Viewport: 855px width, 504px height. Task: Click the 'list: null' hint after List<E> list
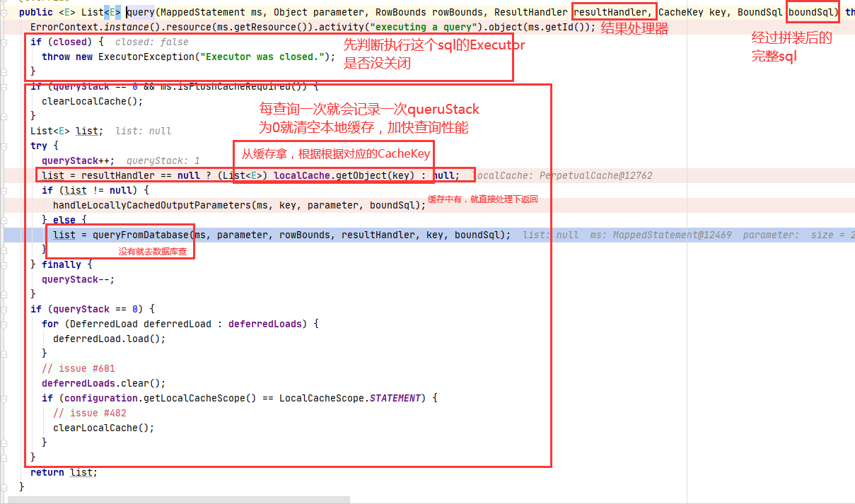coord(144,131)
